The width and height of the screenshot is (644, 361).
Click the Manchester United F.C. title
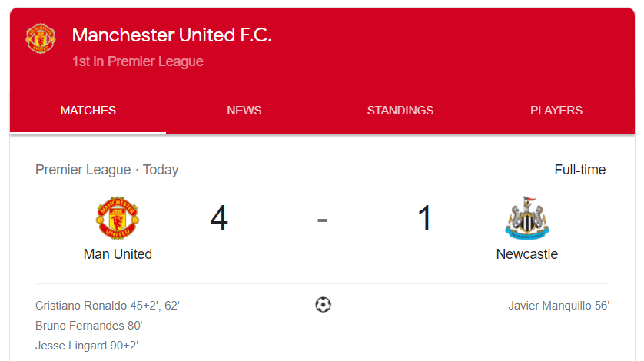pos(171,35)
